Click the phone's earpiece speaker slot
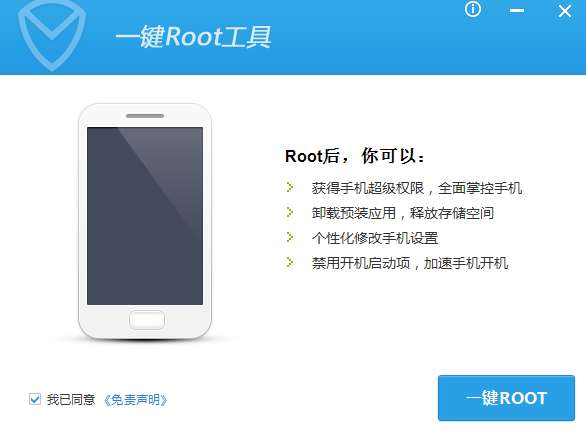Image resolution: width=586 pixels, height=430 pixels. pyautogui.click(x=145, y=116)
